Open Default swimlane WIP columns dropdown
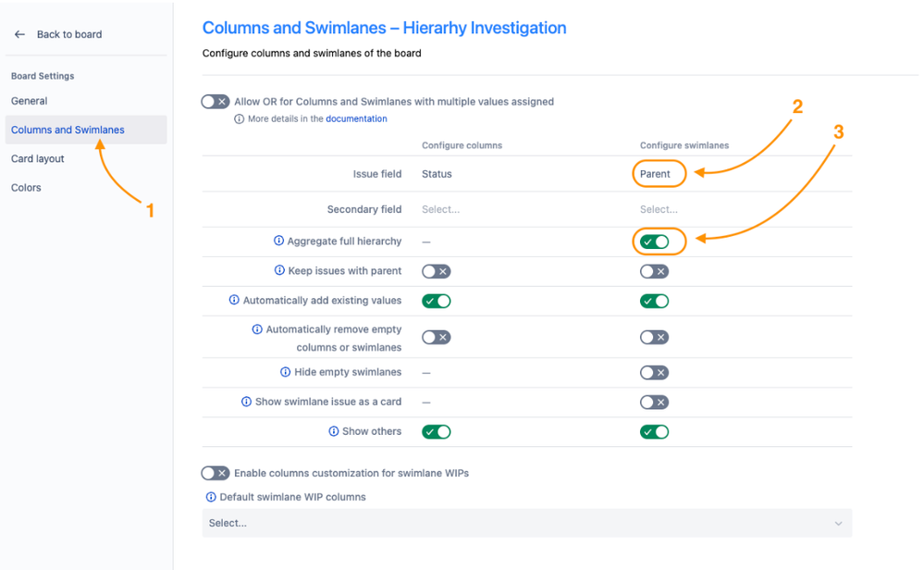 coord(526,523)
